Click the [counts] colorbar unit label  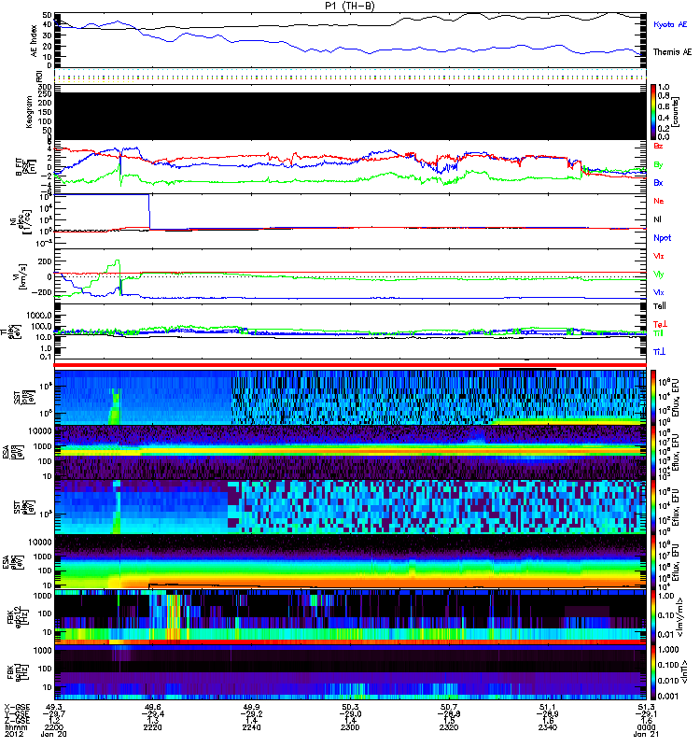coord(676,112)
